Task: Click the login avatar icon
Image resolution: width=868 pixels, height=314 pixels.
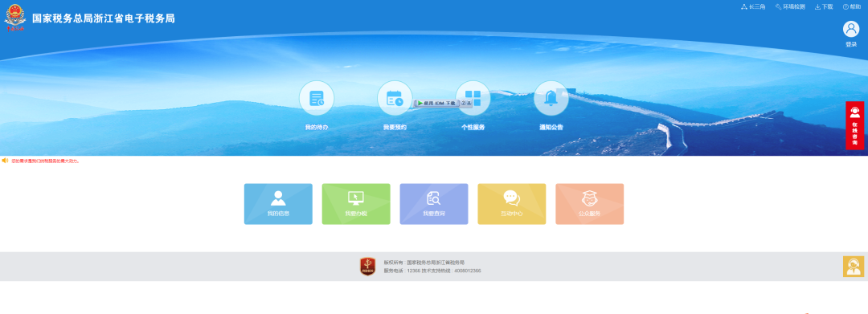Action: [851, 29]
